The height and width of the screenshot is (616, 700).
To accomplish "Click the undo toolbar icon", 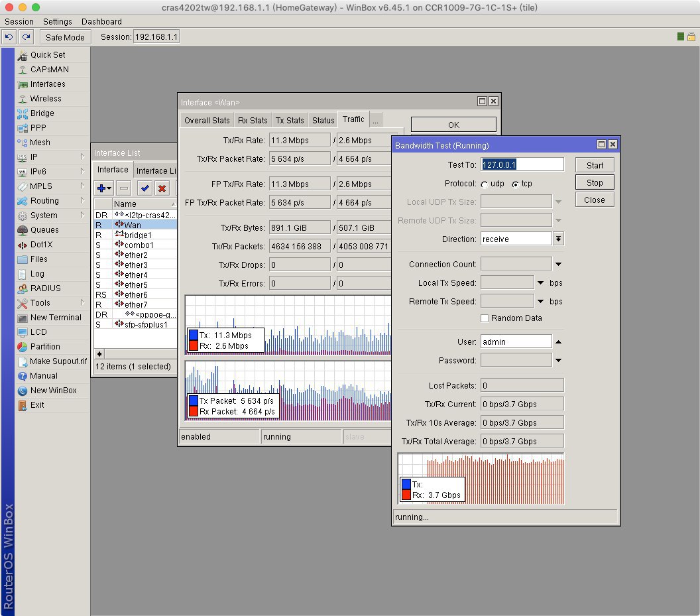I will (9, 37).
